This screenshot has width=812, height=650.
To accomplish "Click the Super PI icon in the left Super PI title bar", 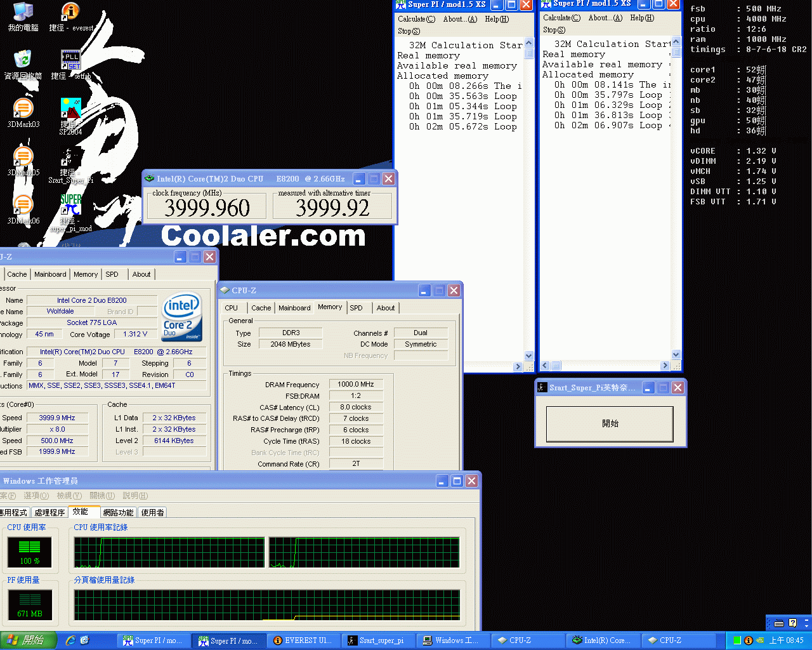I will point(401,4).
